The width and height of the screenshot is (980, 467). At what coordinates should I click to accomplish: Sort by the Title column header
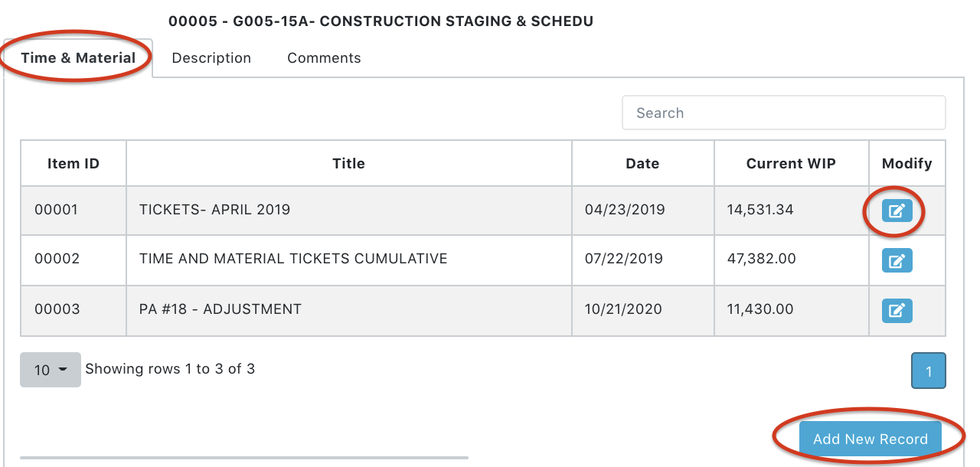coord(349,163)
